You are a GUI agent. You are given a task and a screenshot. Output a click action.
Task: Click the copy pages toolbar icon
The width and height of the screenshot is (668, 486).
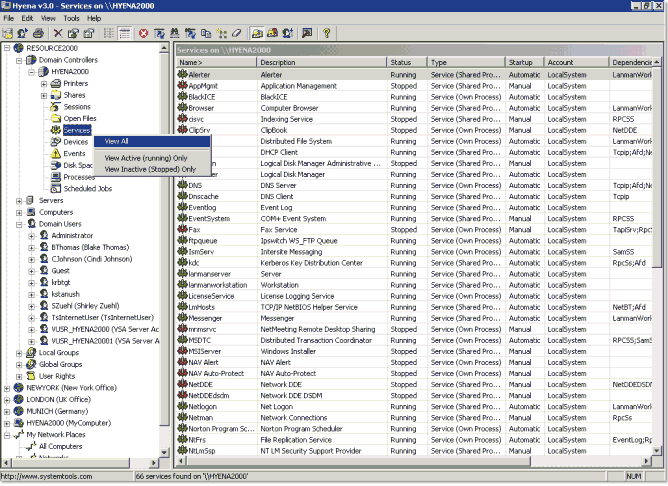pos(206,33)
